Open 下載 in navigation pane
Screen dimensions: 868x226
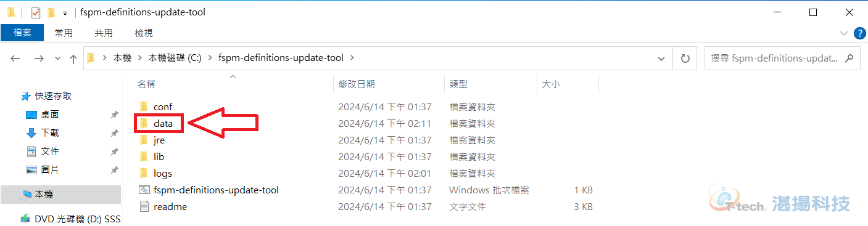tap(50, 132)
